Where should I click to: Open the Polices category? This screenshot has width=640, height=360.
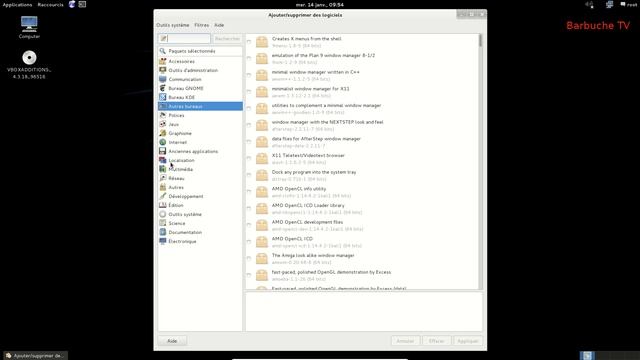click(x=200, y=115)
